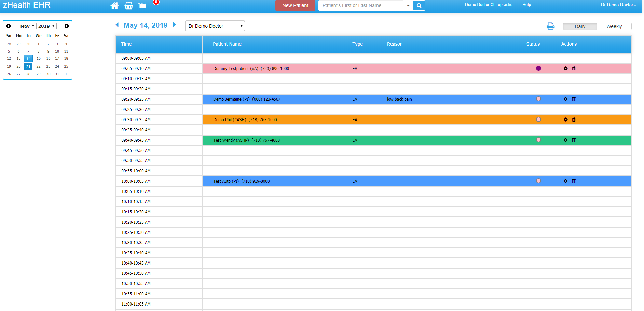
Task: Open the shopping basket icon
Action: 129,5
